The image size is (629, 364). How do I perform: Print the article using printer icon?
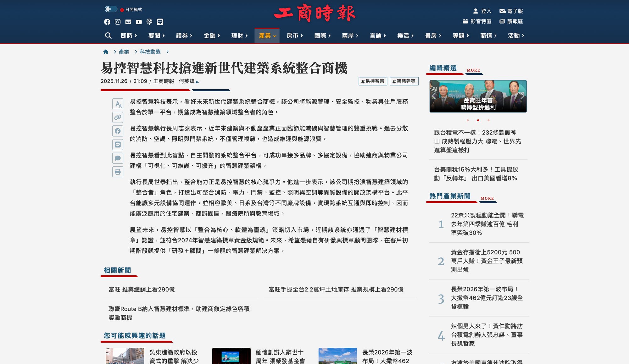coord(118,172)
